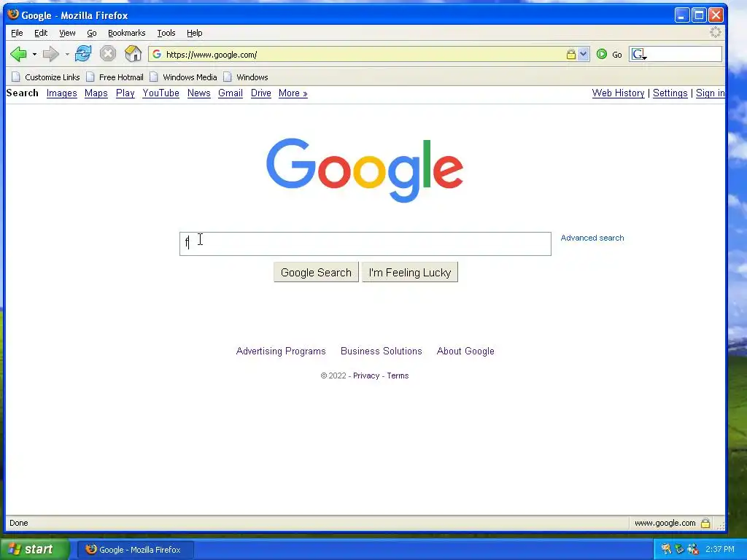Click the Firefox icon in the title bar

(13, 15)
